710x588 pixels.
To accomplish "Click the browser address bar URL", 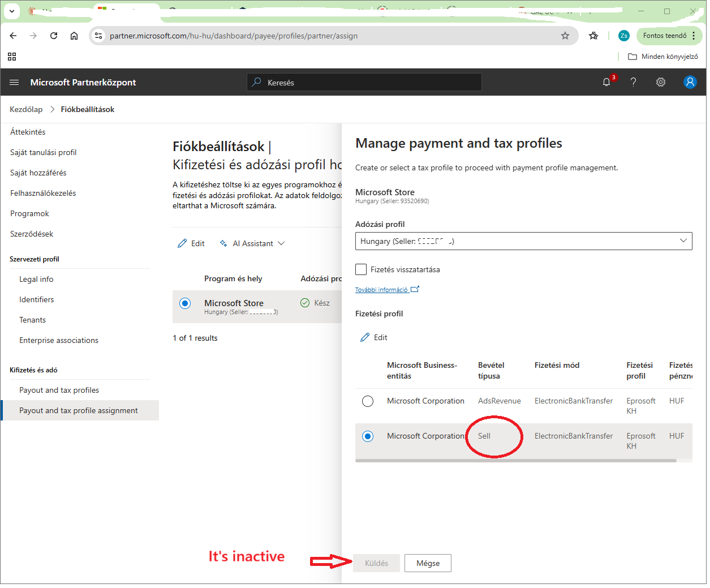I will (234, 36).
